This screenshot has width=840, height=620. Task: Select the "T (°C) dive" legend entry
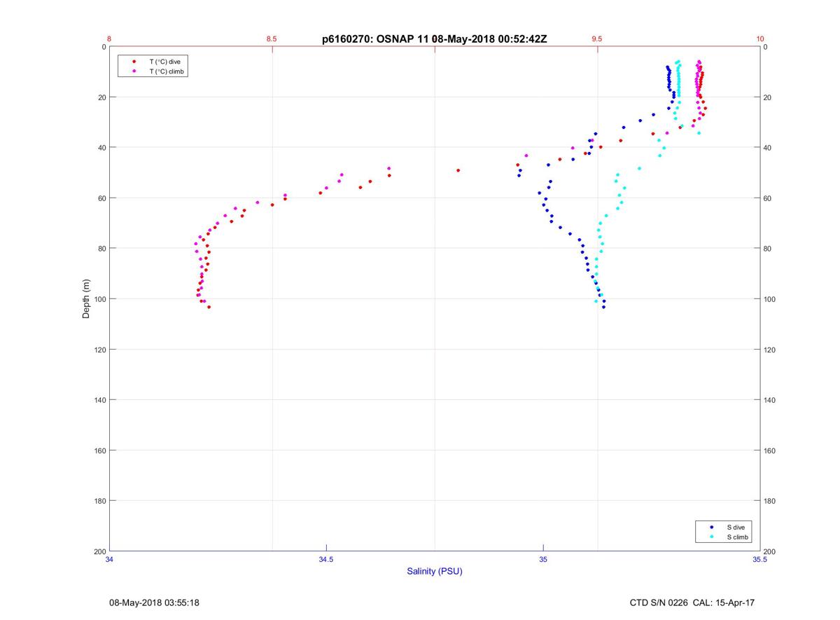tap(164, 62)
